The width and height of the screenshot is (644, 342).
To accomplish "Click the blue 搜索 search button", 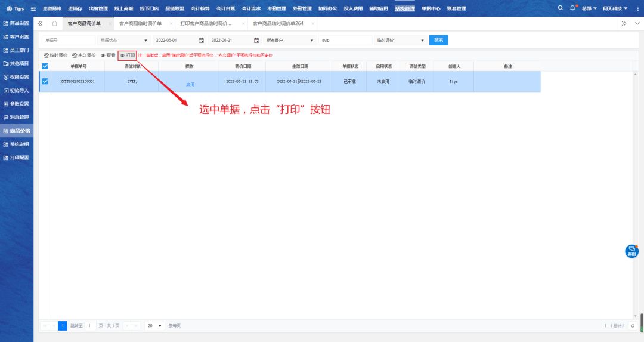I will coord(438,40).
